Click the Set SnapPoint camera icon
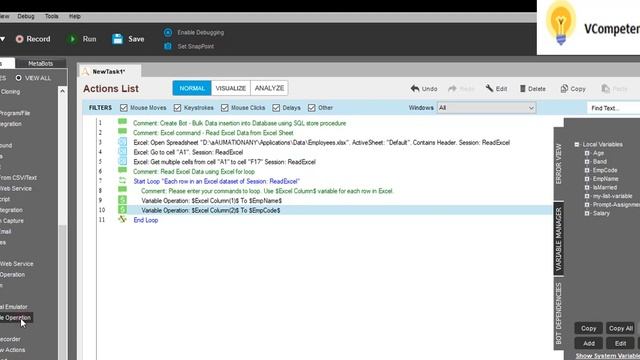Viewport: 640px width, 360px height. (168, 46)
